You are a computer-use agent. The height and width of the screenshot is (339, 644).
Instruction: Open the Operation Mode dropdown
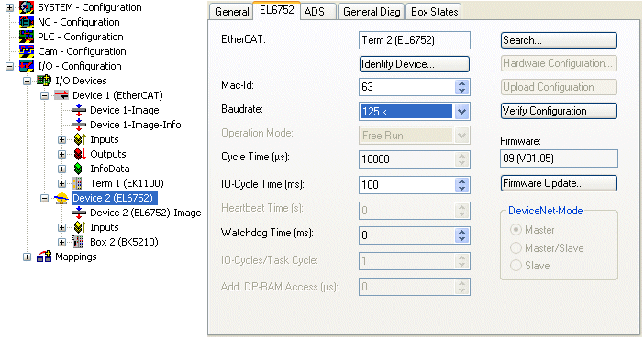461,135
